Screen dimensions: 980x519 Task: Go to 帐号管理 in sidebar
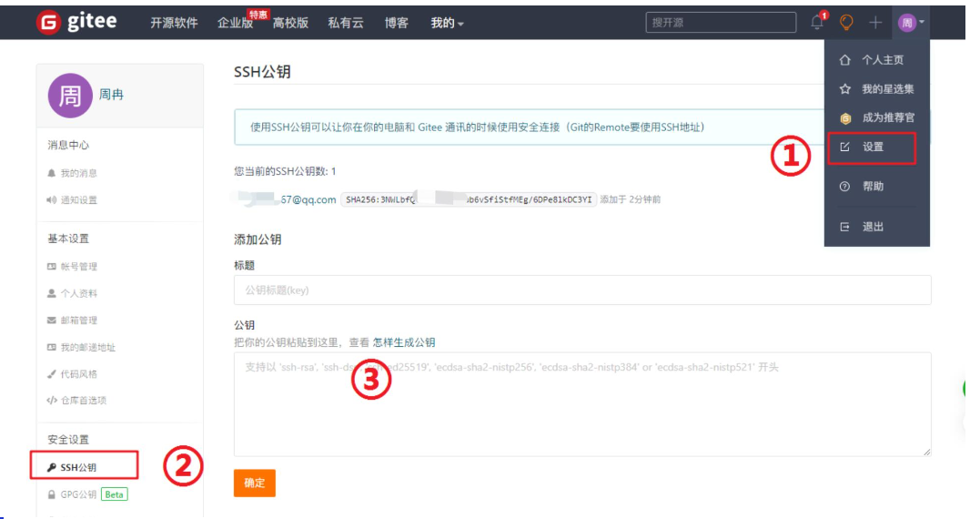[x=79, y=267]
